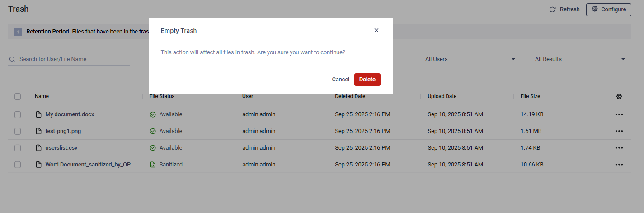Open more options for test-png1.png
644x213 pixels.
click(x=619, y=131)
